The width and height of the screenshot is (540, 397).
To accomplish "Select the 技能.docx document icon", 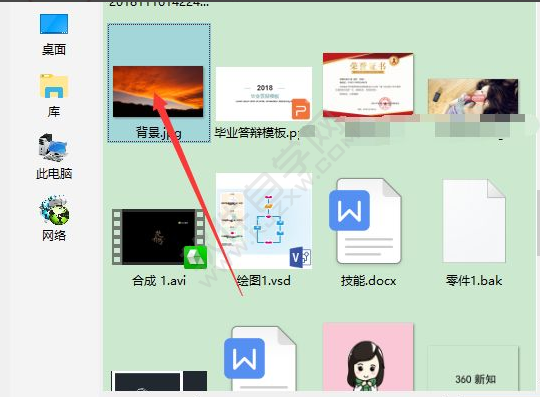I will click(x=365, y=221).
